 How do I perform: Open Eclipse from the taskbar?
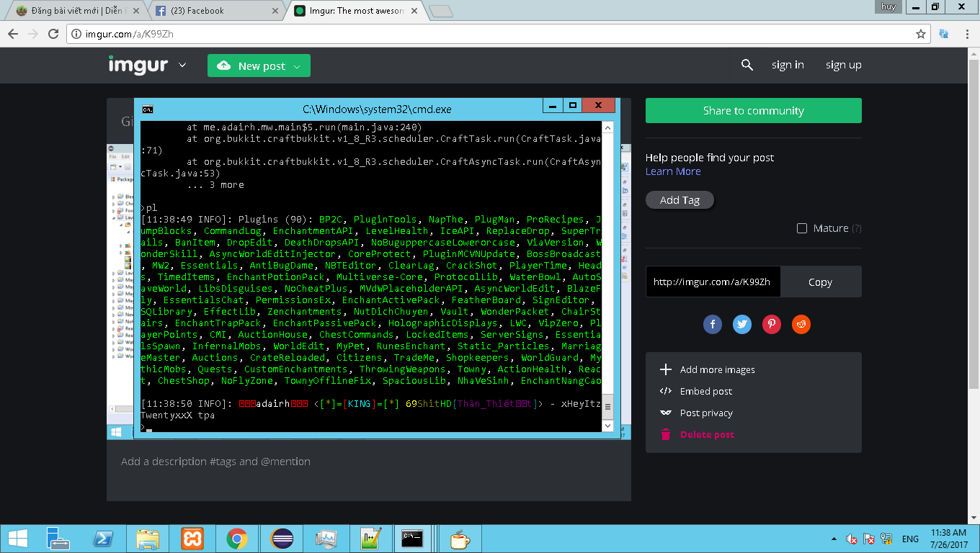[282, 539]
